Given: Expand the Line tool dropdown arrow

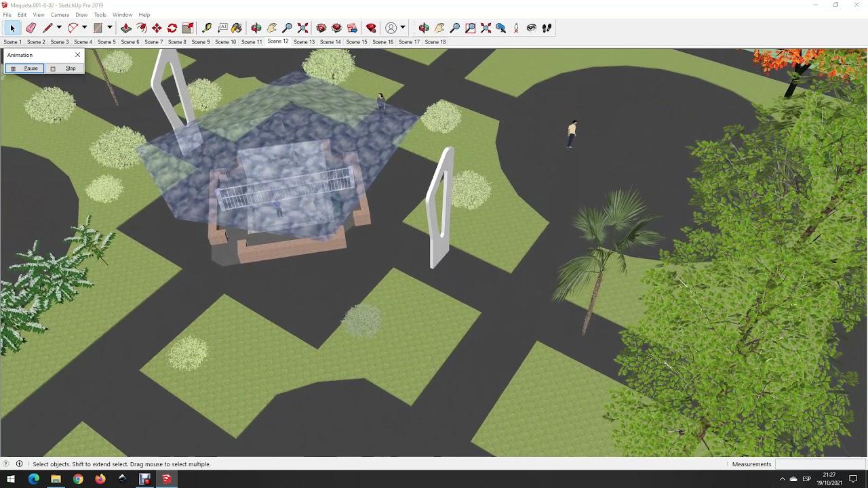Looking at the screenshot, I should pos(59,28).
